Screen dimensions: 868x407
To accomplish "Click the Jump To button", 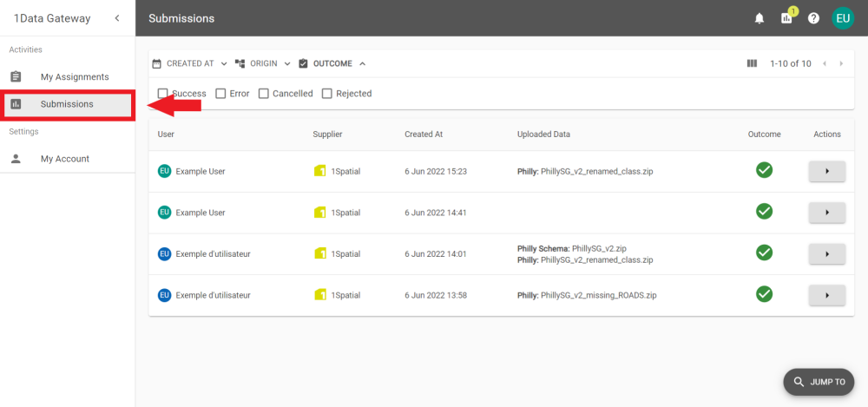I will click(819, 382).
